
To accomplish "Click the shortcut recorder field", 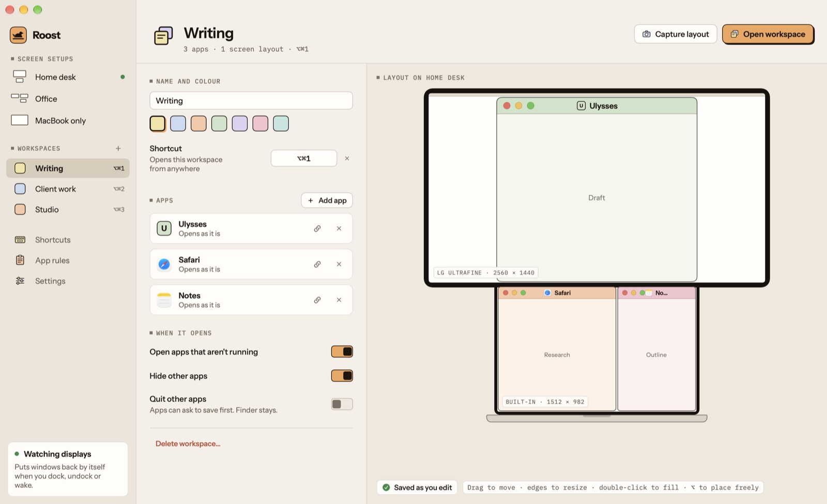I will pos(304,158).
